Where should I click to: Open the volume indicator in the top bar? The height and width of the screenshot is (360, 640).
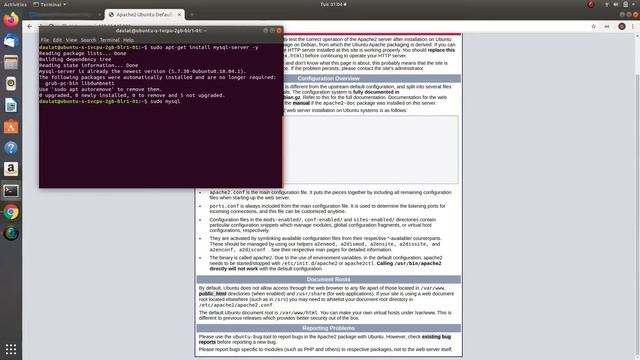point(616,4)
